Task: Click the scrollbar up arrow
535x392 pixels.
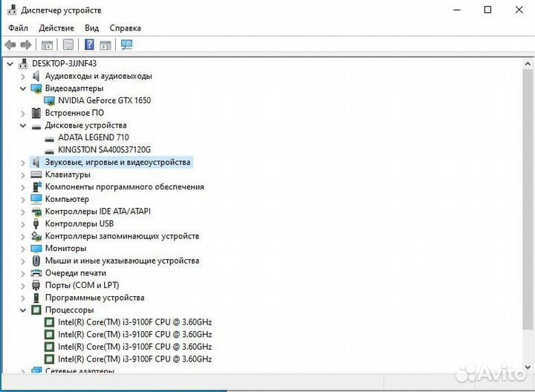Action: click(x=528, y=63)
